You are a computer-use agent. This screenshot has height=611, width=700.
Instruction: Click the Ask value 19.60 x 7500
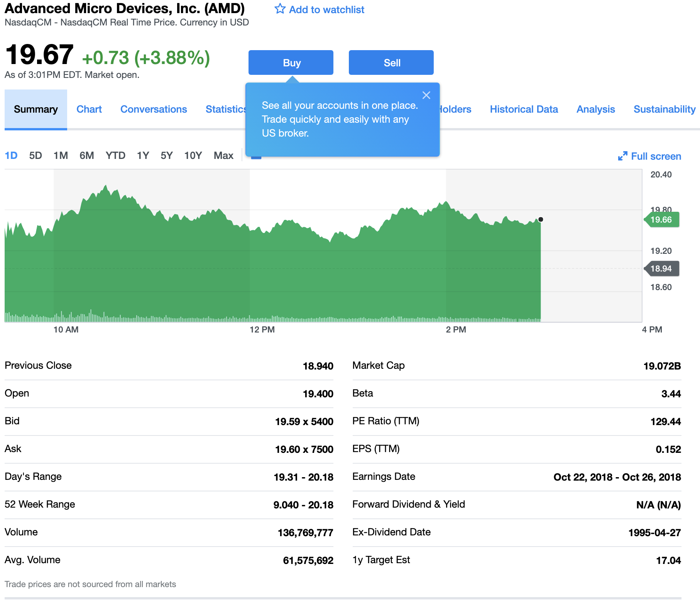click(304, 449)
